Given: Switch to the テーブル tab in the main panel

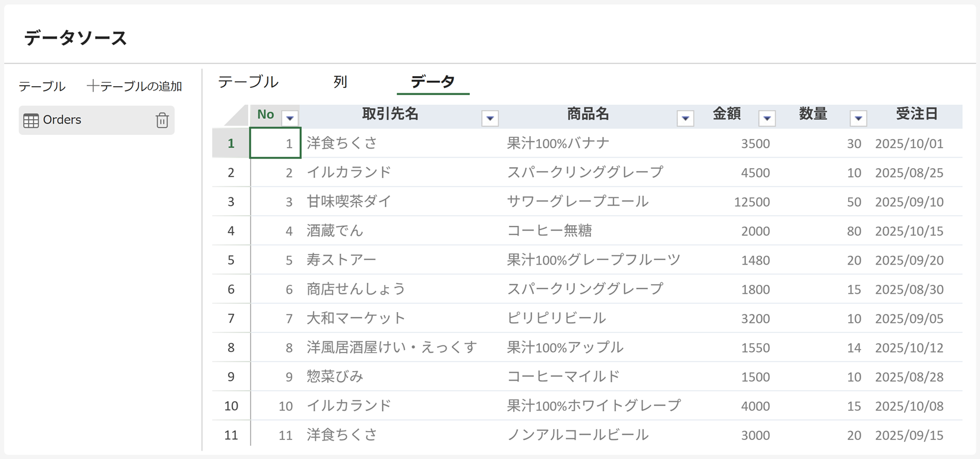Looking at the screenshot, I should [x=248, y=81].
